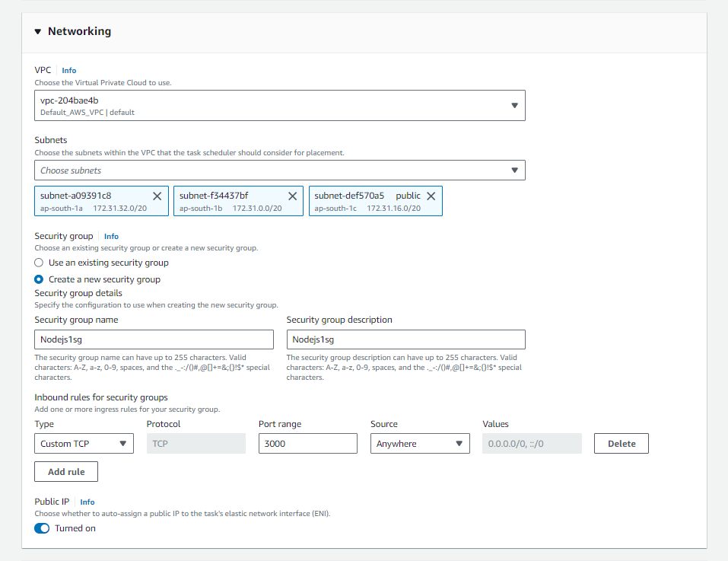Open the Public IP Info link

tap(87, 502)
